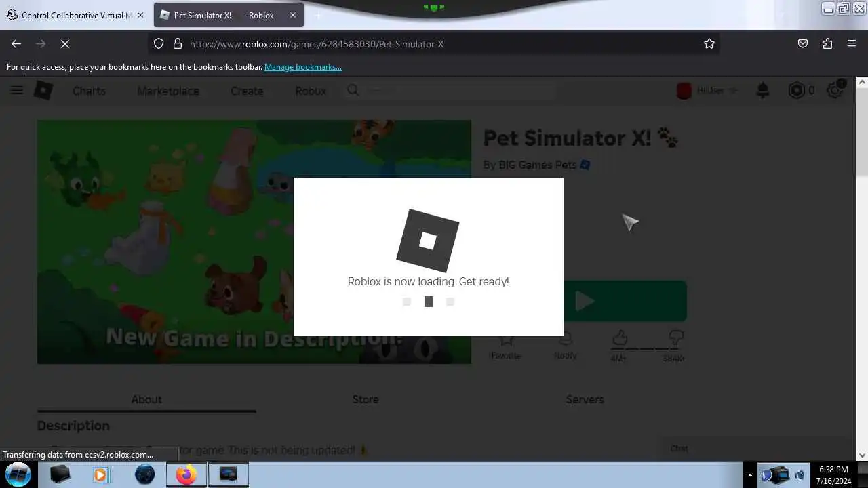Image resolution: width=868 pixels, height=488 pixels.
Task: Click the Pet Simulator X! title text
Action: [x=567, y=138]
